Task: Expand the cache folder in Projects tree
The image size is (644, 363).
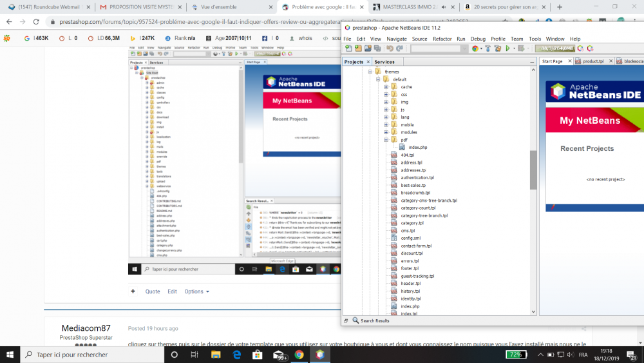Action: point(386,87)
